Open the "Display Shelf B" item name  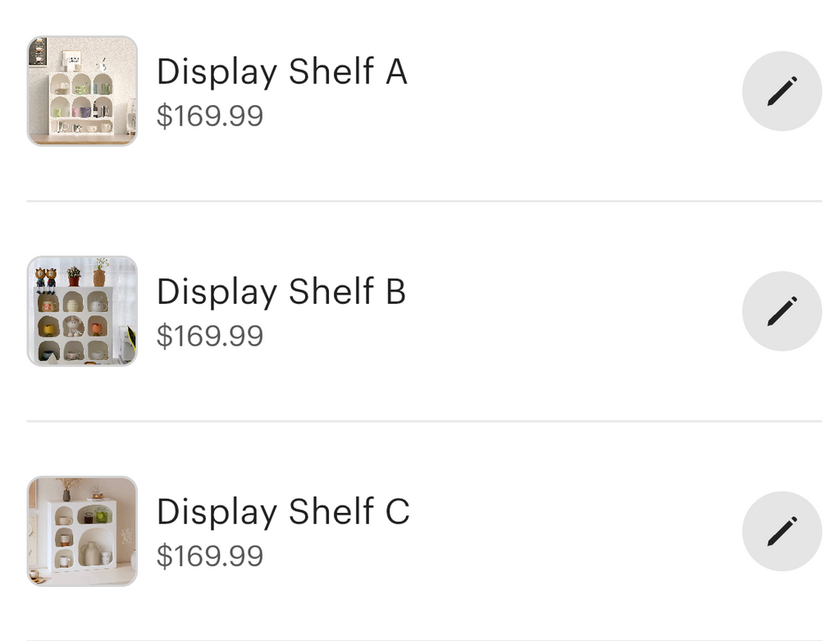tap(281, 292)
